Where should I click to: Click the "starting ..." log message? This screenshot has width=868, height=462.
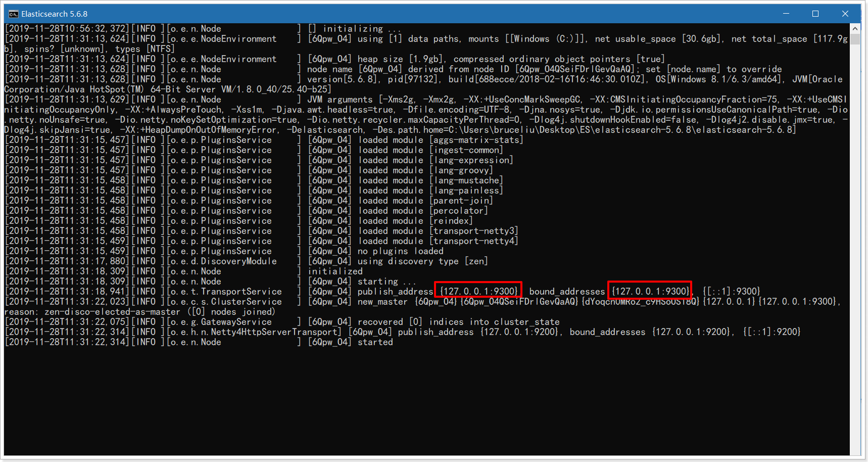(x=387, y=282)
